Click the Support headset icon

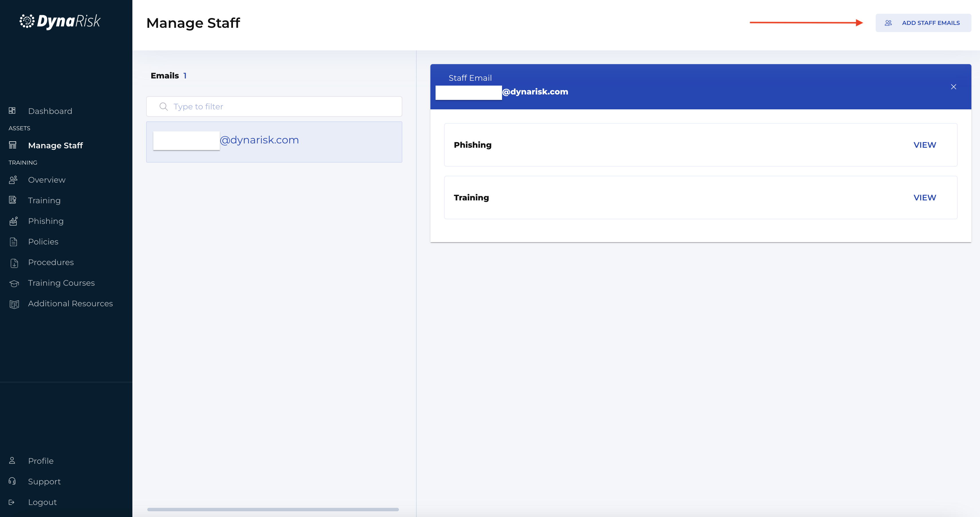point(12,481)
